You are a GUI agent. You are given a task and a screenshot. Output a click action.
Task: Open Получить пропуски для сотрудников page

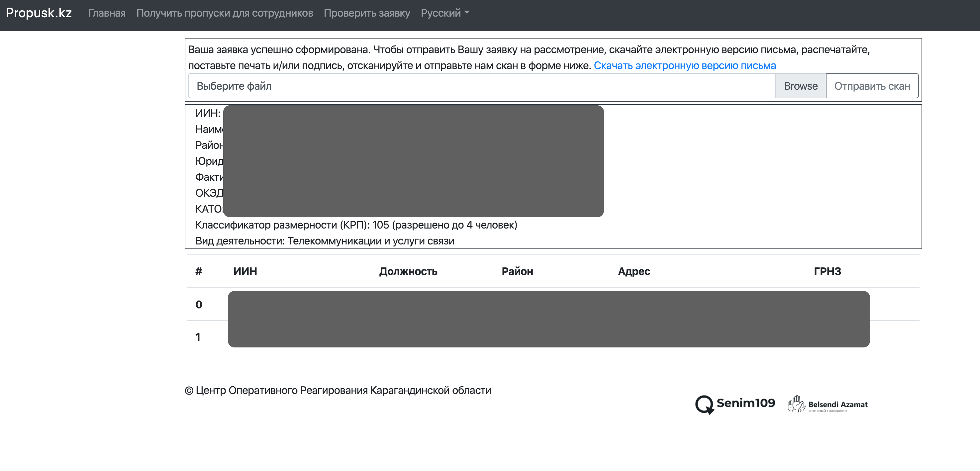[225, 13]
